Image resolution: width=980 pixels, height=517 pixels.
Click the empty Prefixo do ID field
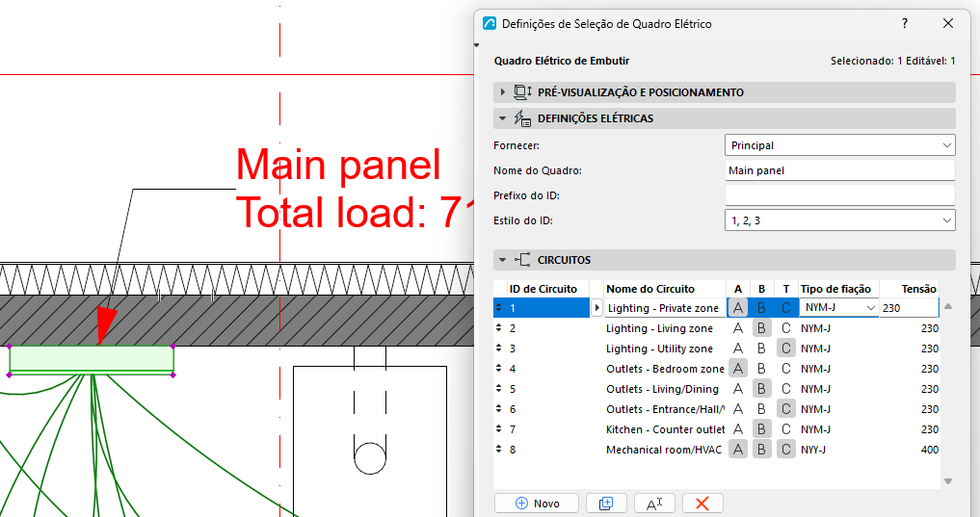(840, 195)
